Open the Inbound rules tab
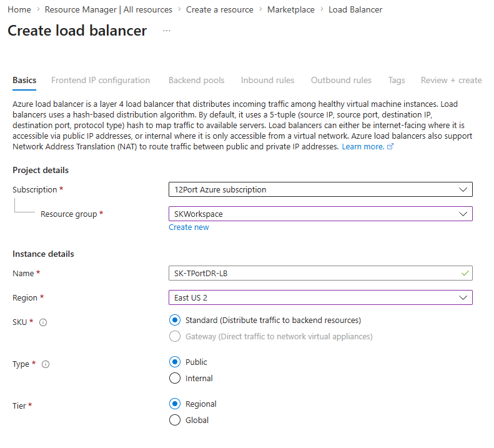This screenshot has width=494, height=448. pyautogui.click(x=267, y=81)
